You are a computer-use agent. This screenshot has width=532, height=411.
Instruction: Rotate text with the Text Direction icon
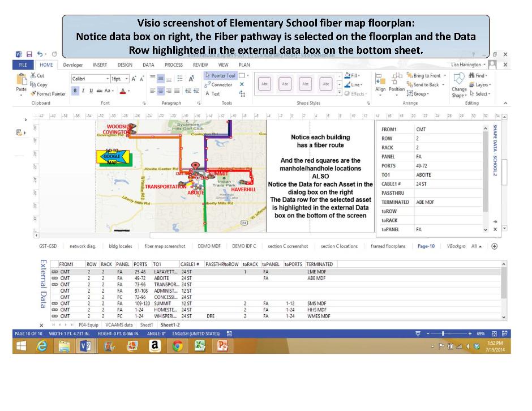[191, 79]
